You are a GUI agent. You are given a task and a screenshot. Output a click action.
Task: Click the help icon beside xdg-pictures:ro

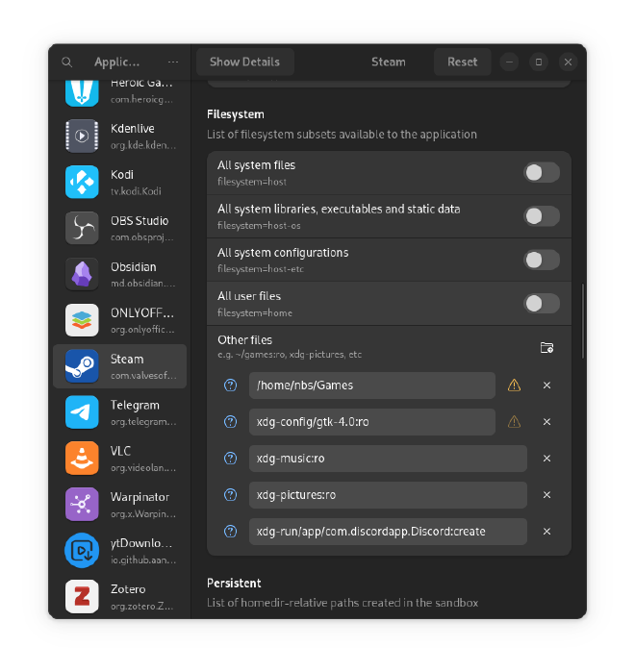[x=230, y=495]
